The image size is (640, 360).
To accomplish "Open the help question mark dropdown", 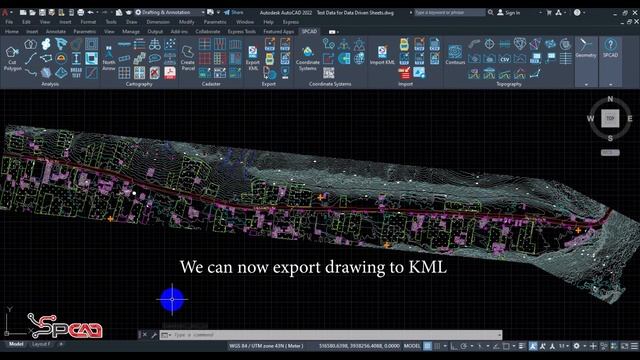I will (x=584, y=13).
